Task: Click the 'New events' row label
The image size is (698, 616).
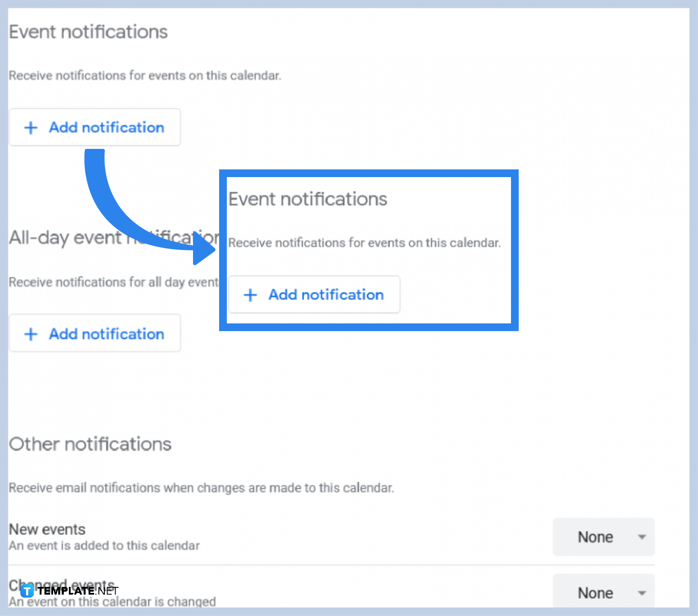Action: tap(47, 530)
